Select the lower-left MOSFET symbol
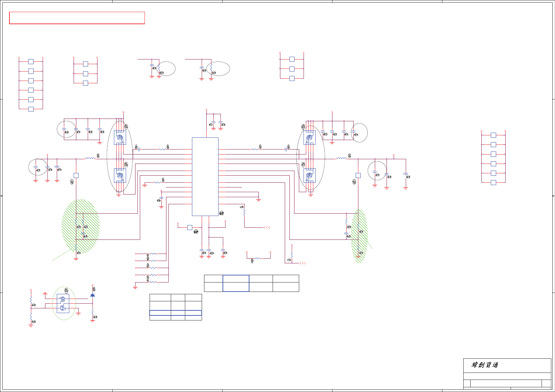Image resolution: width=555 pixels, height=392 pixels. pos(120,175)
